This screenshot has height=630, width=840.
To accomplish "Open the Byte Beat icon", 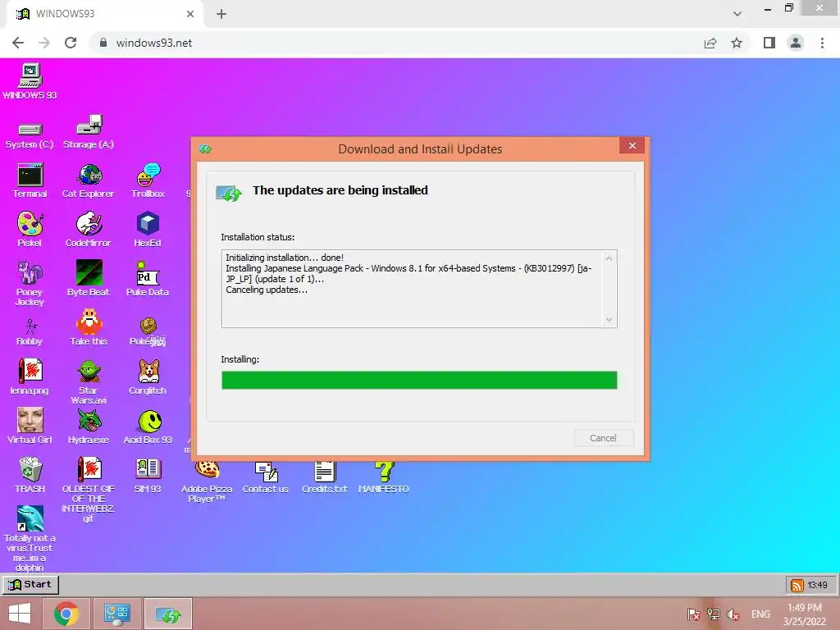I will (89, 279).
